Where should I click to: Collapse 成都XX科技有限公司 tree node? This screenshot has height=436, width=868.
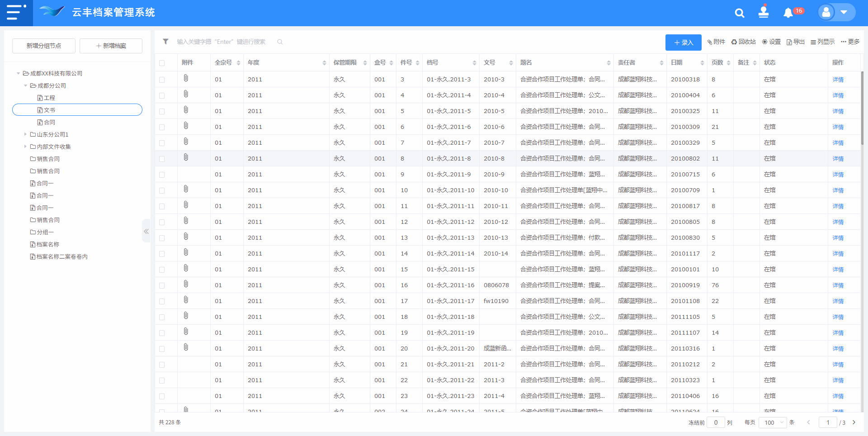pyautogui.click(x=19, y=73)
